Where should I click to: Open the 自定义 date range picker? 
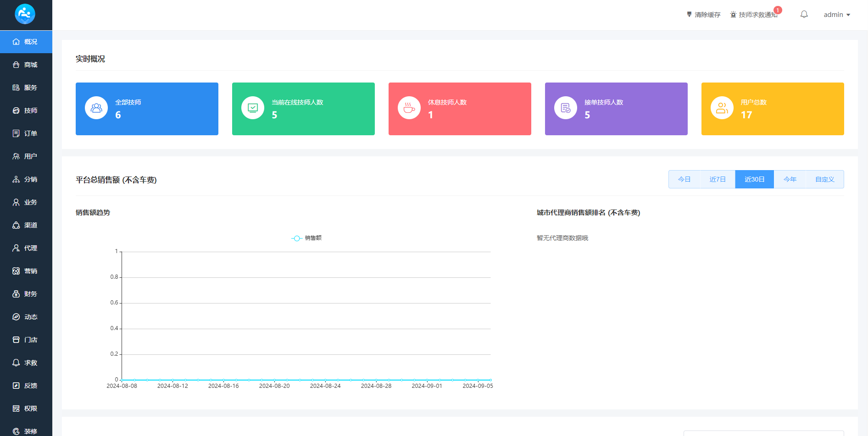coord(824,179)
